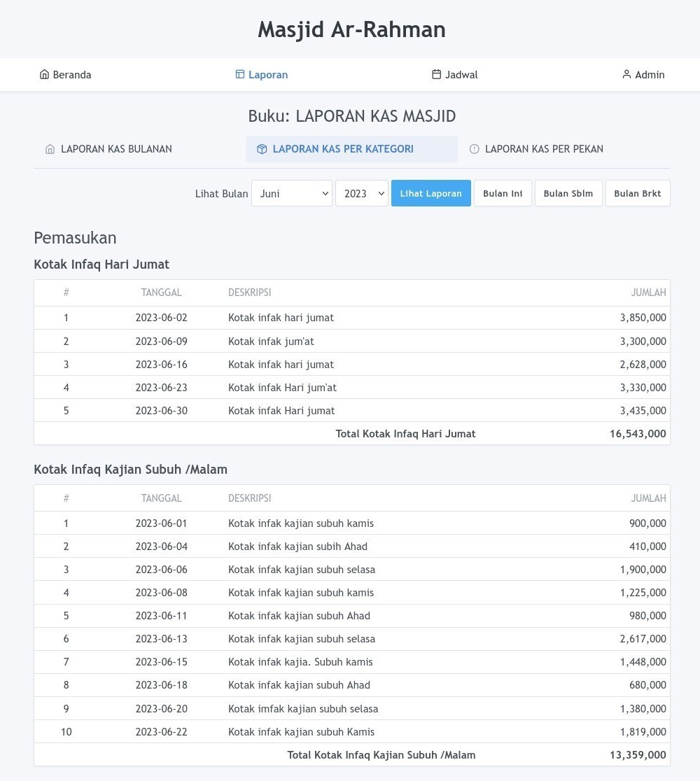Screen dimensions: 700x781
Task: Click date 2023-06-11
Action: (x=162, y=616)
